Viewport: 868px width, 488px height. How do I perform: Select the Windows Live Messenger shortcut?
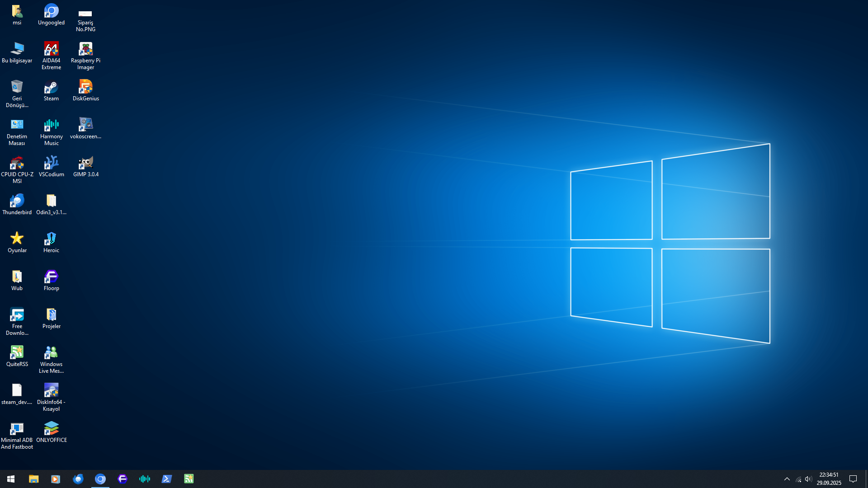click(51, 360)
